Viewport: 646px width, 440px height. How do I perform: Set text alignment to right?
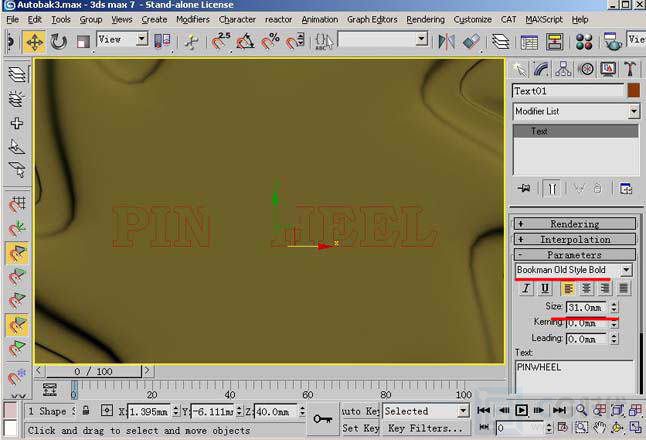tap(604, 288)
